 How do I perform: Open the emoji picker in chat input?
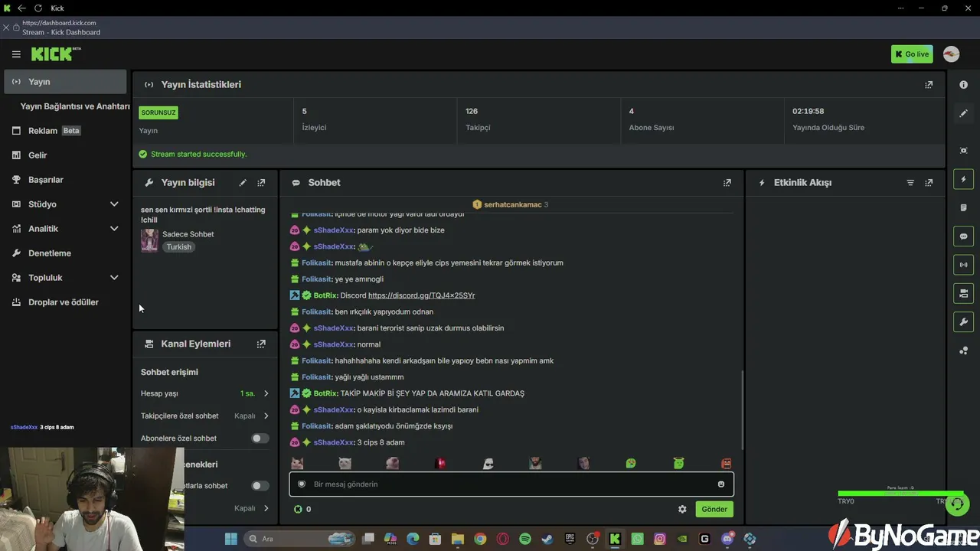tap(721, 484)
